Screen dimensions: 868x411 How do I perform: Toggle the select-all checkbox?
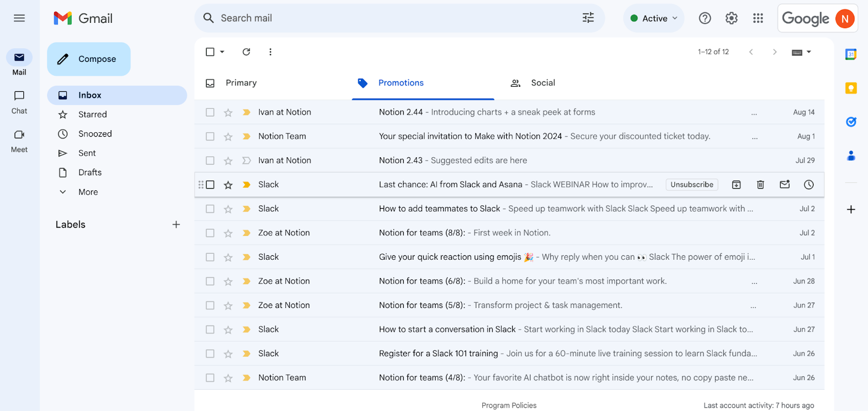(x=210, y=52)
